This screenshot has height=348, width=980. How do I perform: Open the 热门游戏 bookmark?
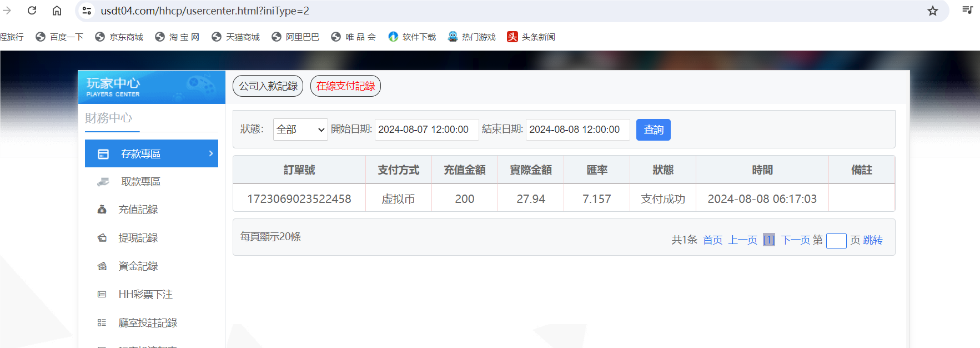tap(471, 37)
